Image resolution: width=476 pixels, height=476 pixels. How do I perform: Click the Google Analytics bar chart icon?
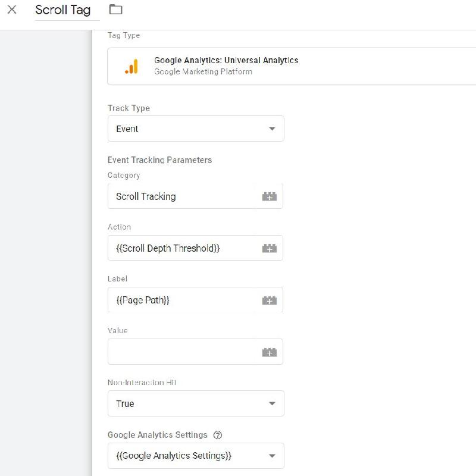point(131,67)
